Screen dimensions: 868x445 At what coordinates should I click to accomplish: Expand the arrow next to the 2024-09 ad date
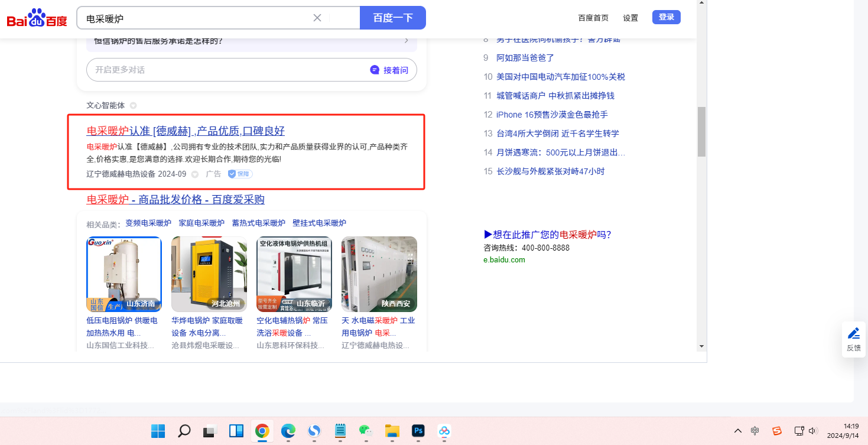point(195,174)
